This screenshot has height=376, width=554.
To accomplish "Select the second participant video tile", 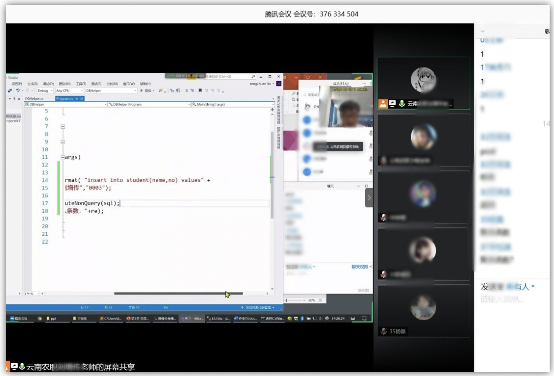I will point(424,140).
